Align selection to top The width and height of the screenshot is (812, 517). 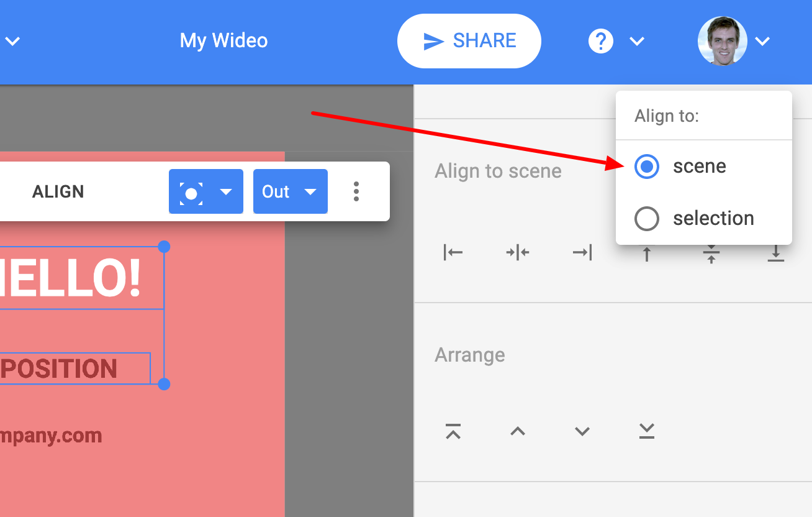[x=646, y=252]
